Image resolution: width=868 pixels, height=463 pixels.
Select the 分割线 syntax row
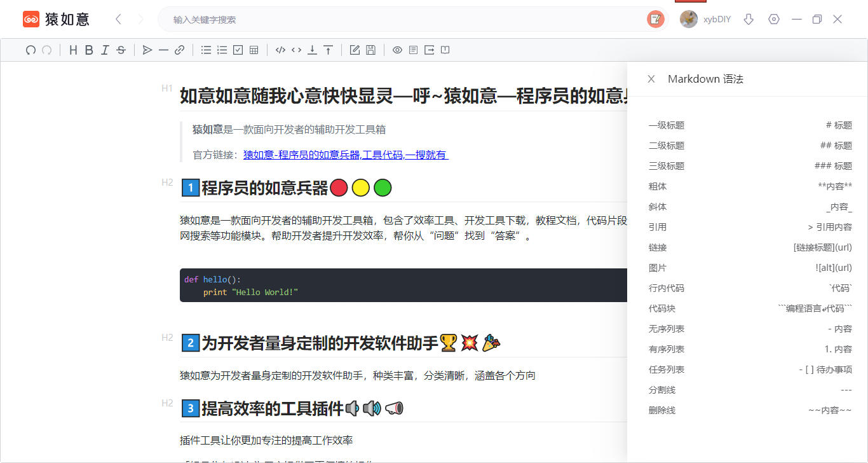(x=750, y=390)
